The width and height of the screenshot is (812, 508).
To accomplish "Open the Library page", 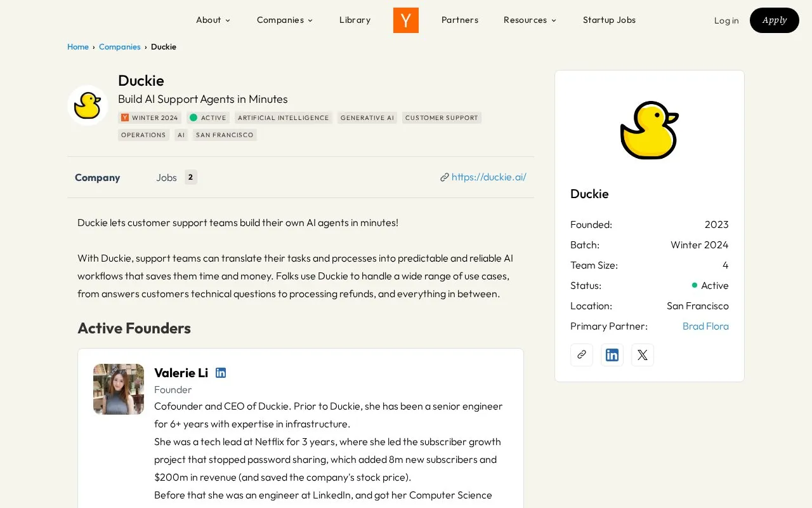I will pyautogui.click(x=355, y=20).
